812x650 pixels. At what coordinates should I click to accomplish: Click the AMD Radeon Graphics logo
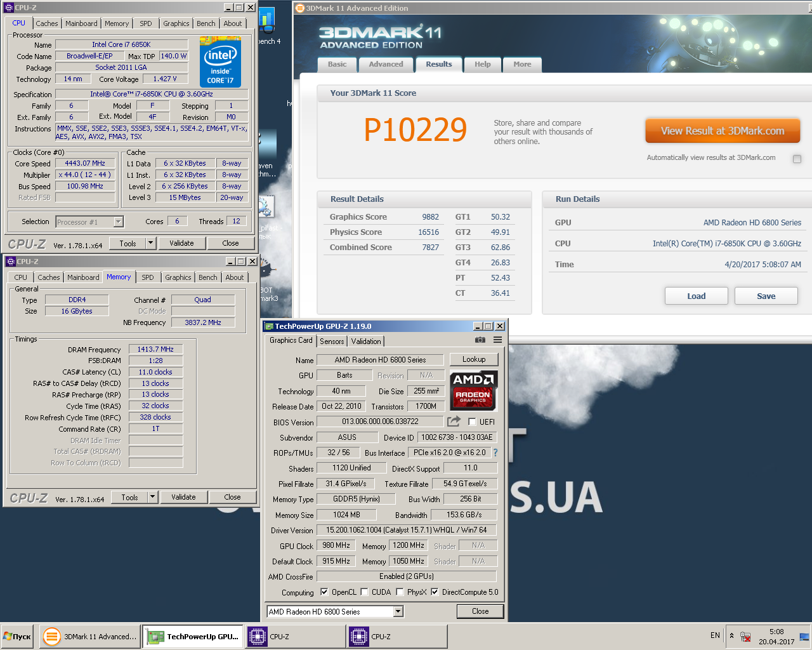(473, 390)
